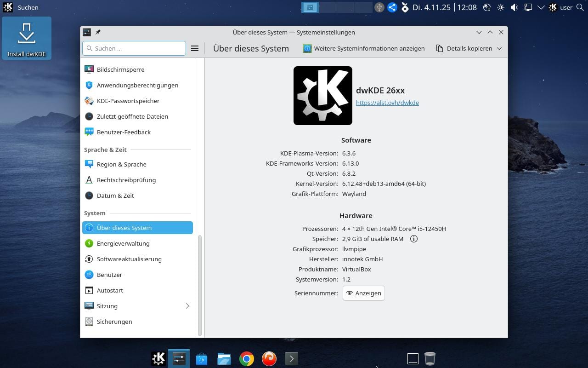
Task: Expand the Sitzung submenu arrow
Action: click(187, 306)
